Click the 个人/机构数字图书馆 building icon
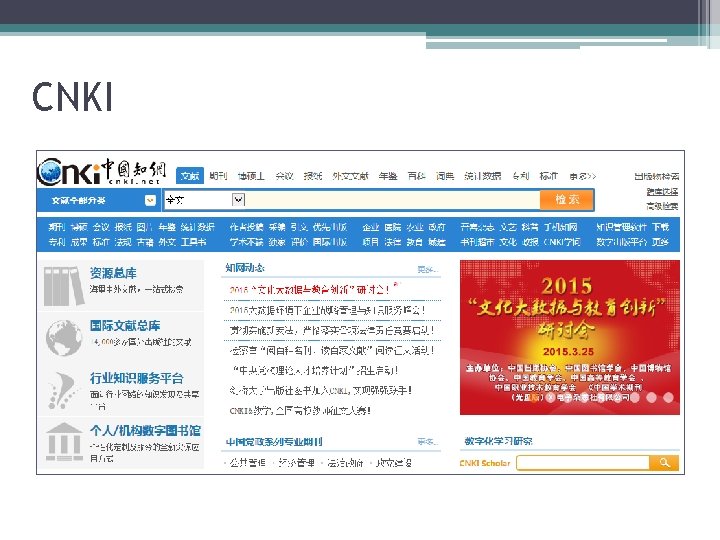The height and width of the screenshot is (540, 720). coord(64,442)
